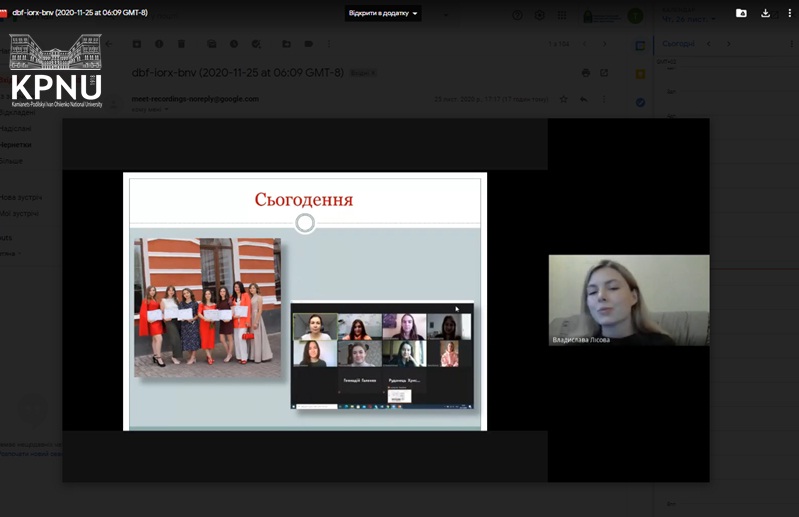Open the 'Надіслані' folder
The image size is (799, 517).
tap(16, 128)
